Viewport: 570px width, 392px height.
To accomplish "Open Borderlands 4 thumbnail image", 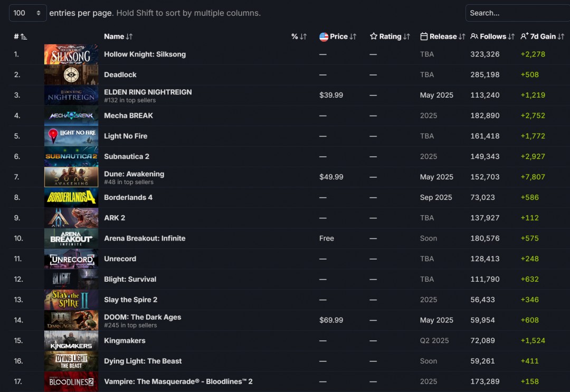I will [x=71, y=198].
